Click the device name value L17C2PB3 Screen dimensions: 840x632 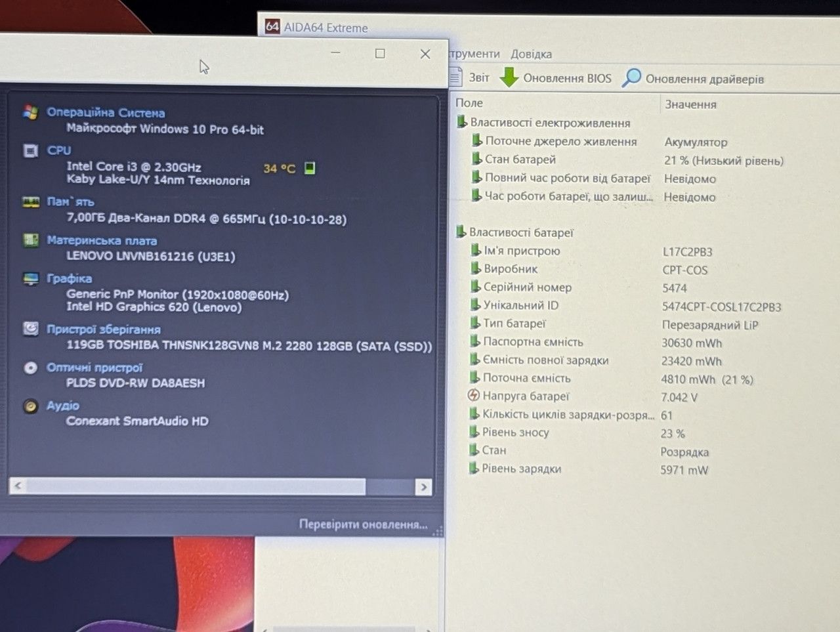pos(688,252)
